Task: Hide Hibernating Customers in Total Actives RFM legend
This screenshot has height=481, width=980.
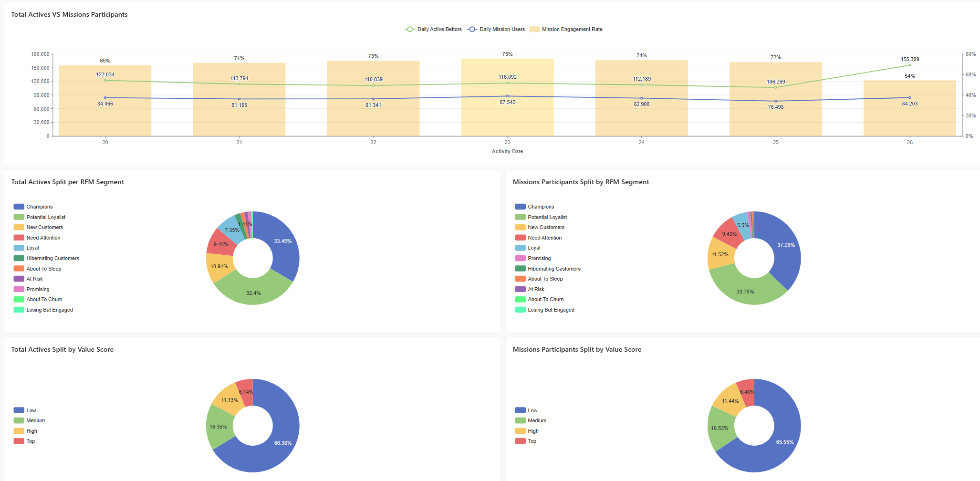Action: click(x=52, y=258)
